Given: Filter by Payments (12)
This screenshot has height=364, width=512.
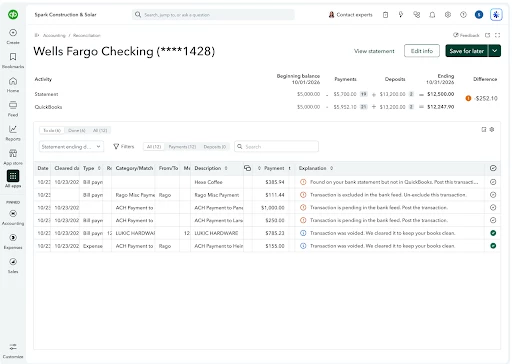Looking at the screenshot, I should (182, 147).
